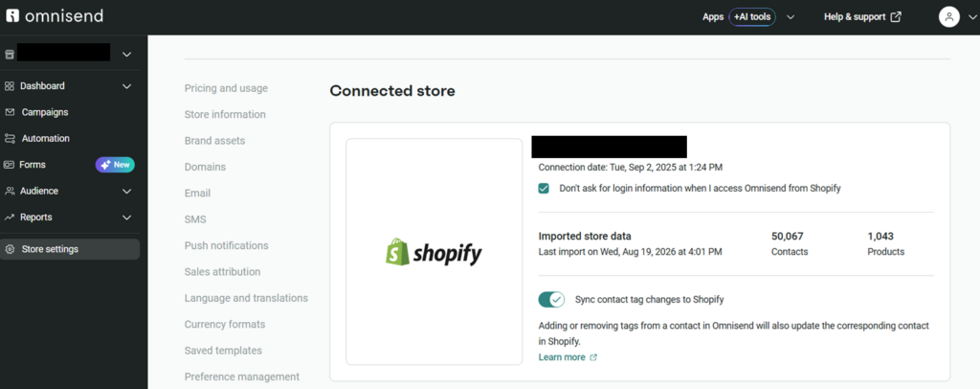Viewport: 980px width, 389px height.
Task: Click the Automation workflow icon
Action: pyautogui.click(x=10, y=139)
